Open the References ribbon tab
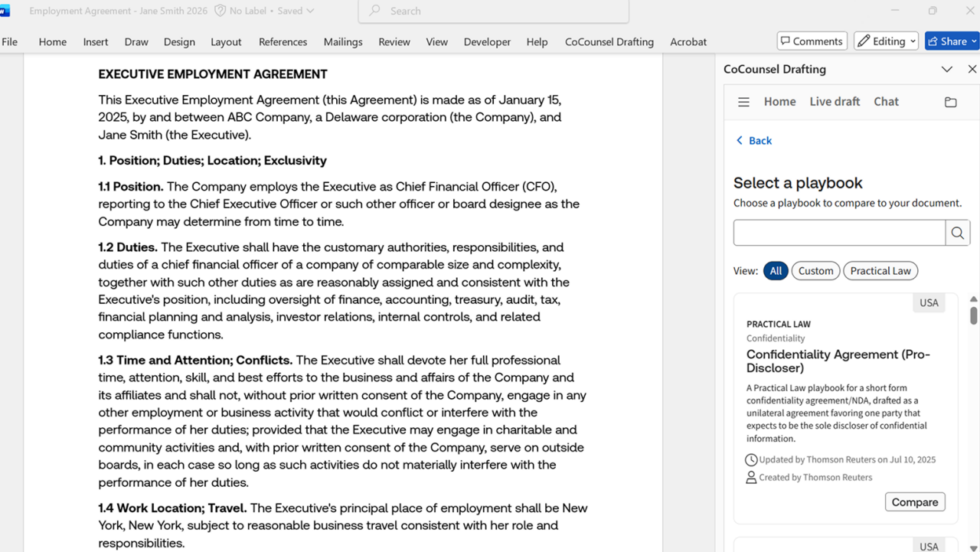This screenshot has width=980, height=552. [x=283, y=42]
